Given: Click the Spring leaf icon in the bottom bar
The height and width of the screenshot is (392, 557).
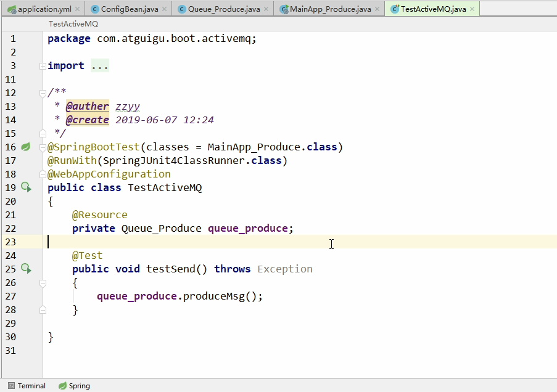Looking at the screenshot, I should tap(62, 386).
